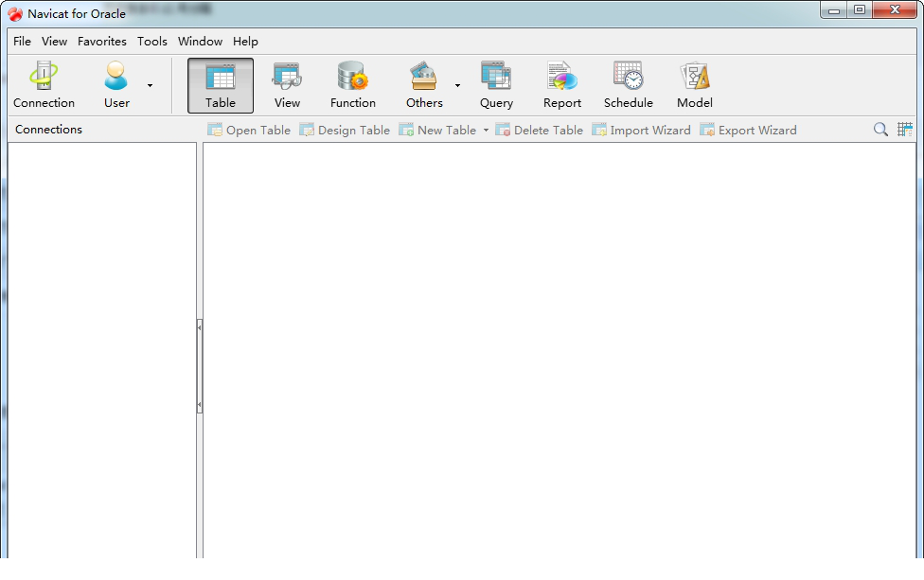Launch the Export Wizard
Image resolution: width=924 pixels, height=580 pixels.
(749, 131)
